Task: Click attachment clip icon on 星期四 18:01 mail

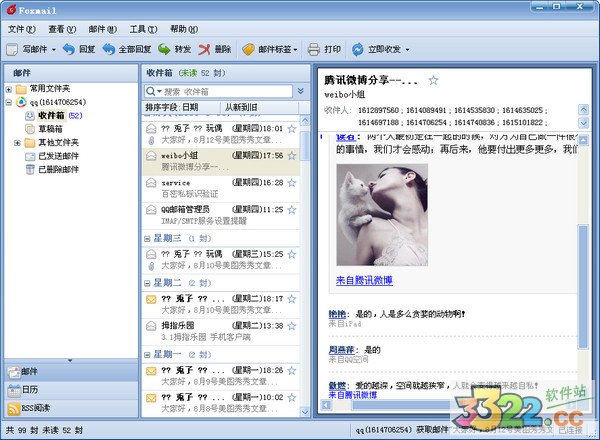Action: (152, 141)
